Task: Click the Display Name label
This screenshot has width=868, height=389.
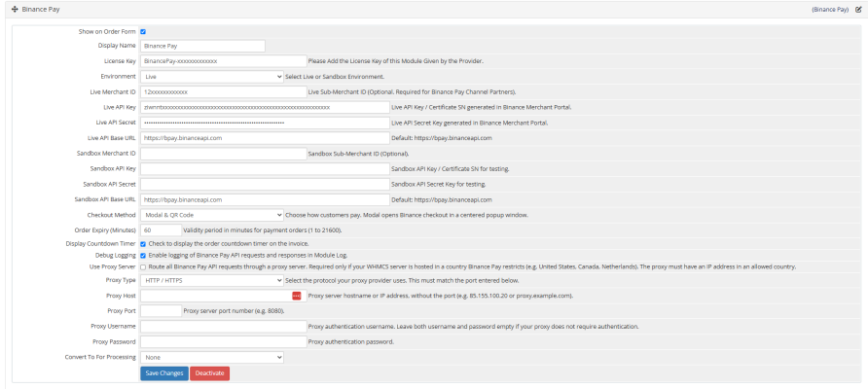Action: coord(117,46)
